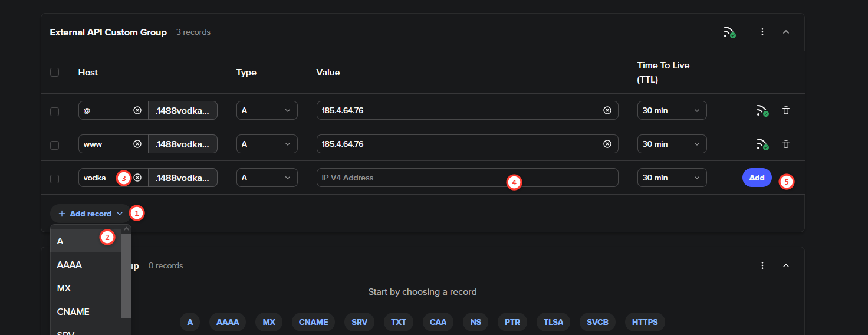Clear the vodka host field
868x335 pixels.
coord(137,178)
